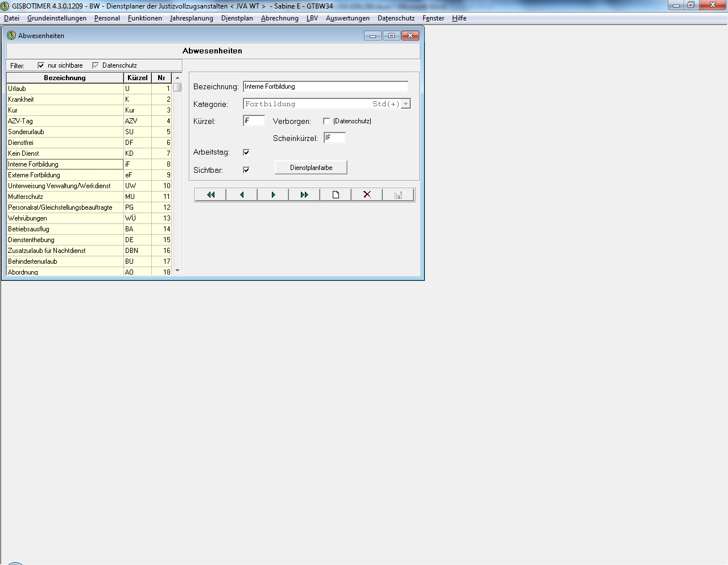Uncheck the Arbeitstag checkbox
The image size is (728, 565).
click(x=246, y=152)
